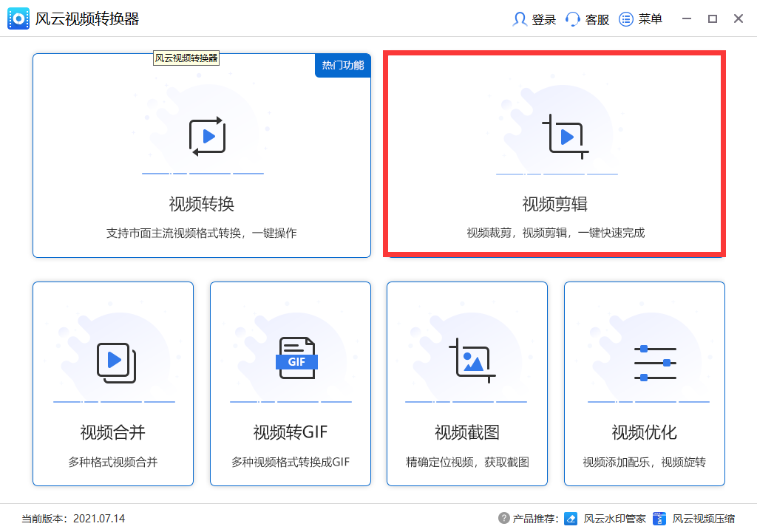This screenshot has width=757, height=532.
Task: Open the 视频转GIF card title
Action: point(290,432)
